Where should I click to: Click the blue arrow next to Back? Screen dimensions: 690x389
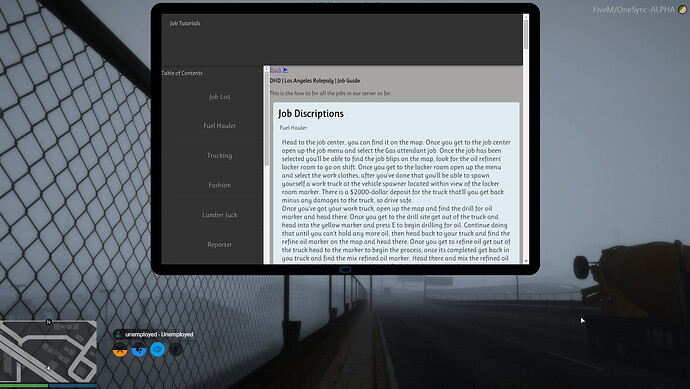(x=285, y=70)
